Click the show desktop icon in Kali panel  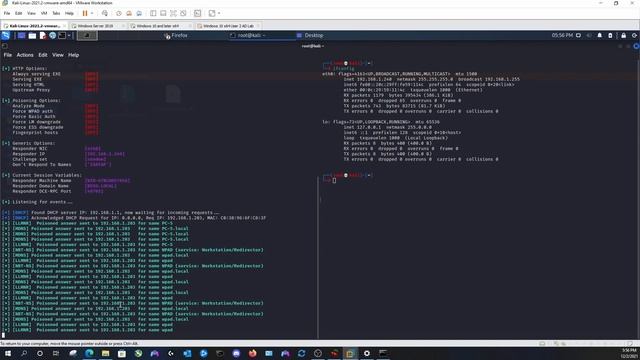[x=21, y=36]
